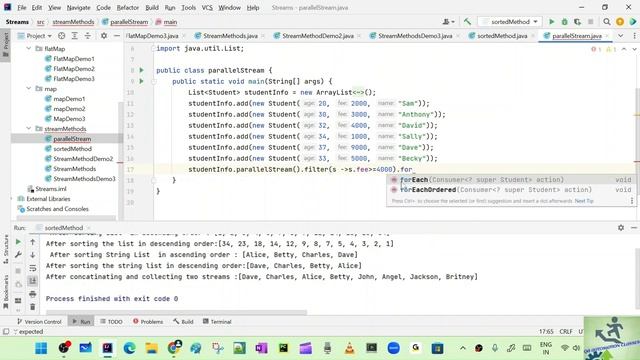
Task: Collapse the flatMap folder
Action: (29, 49)
